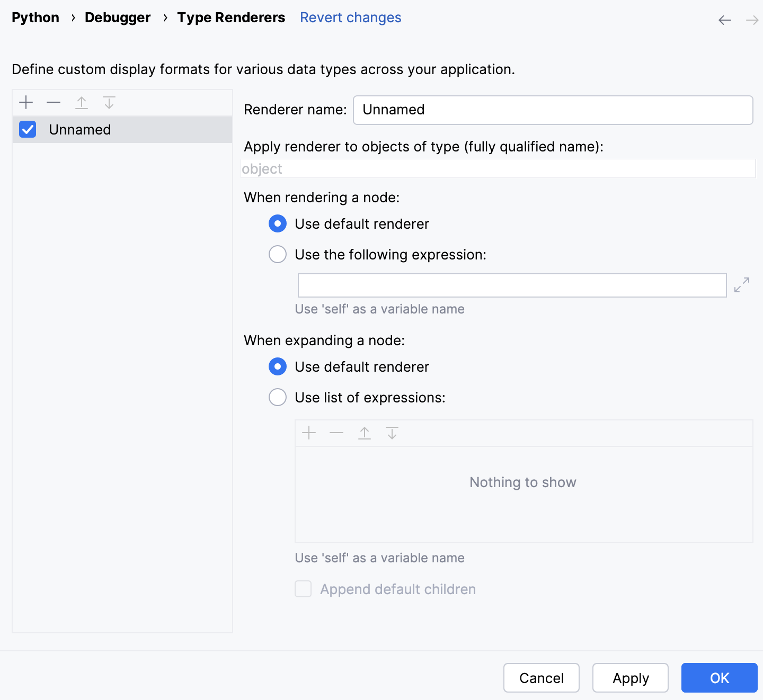
Task: Navigate back to the previous settings page
Action: pyautogui.click(x=724, y=20)
